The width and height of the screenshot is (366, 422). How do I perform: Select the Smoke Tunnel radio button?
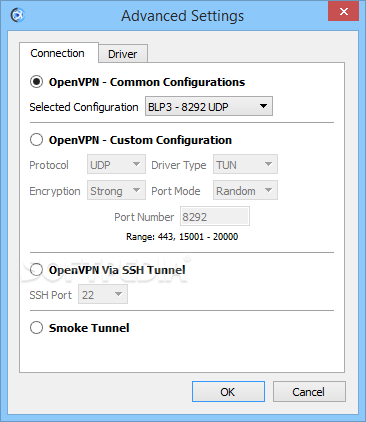pos(36,328)
